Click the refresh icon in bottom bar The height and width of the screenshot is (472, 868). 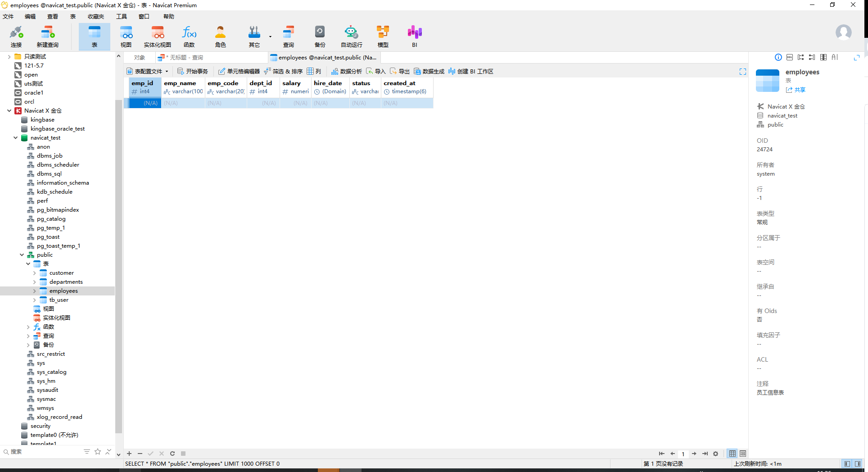[x=172, y=454]
